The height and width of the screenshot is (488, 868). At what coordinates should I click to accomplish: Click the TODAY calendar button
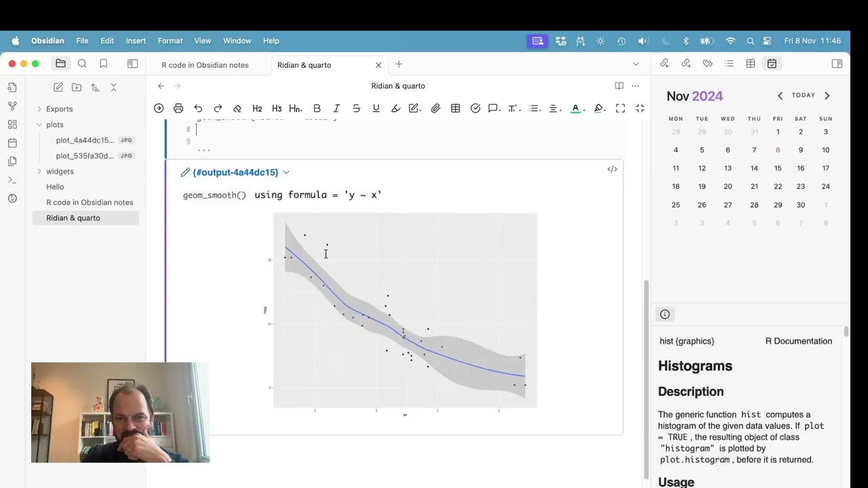(804, 96)
